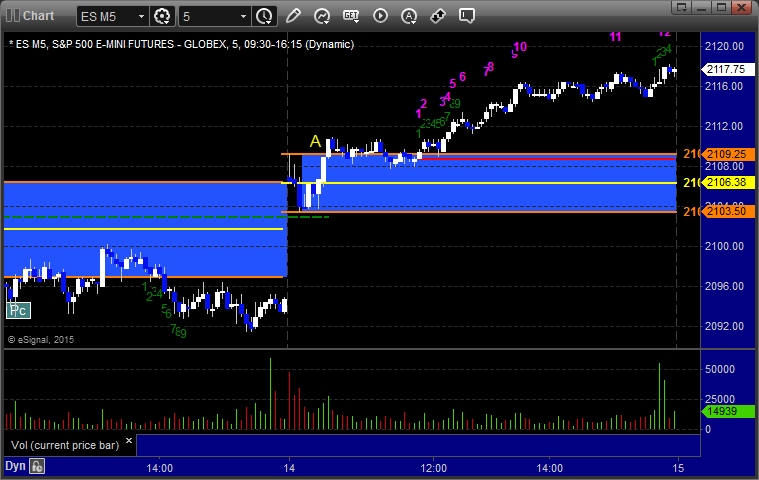The height and width of the screenshot is (480, 759).
Task: Click the 2120.00 price axis label
Action: 724,46
